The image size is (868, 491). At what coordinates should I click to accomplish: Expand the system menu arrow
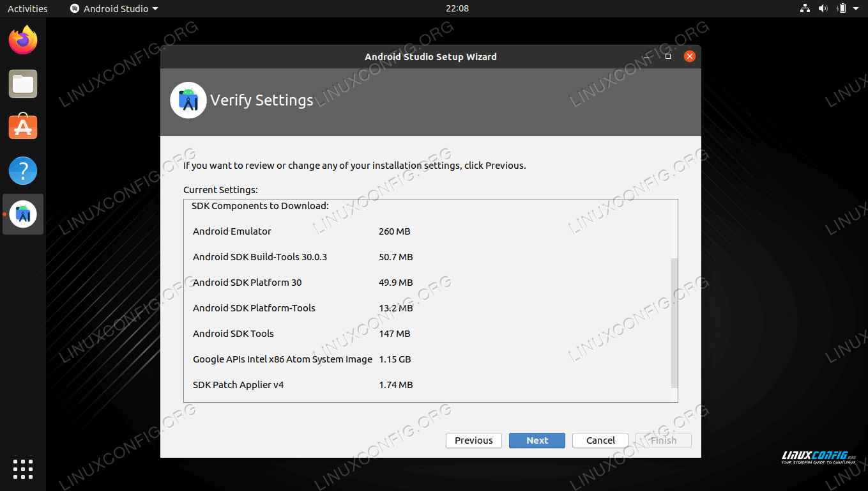coord(856,8)
